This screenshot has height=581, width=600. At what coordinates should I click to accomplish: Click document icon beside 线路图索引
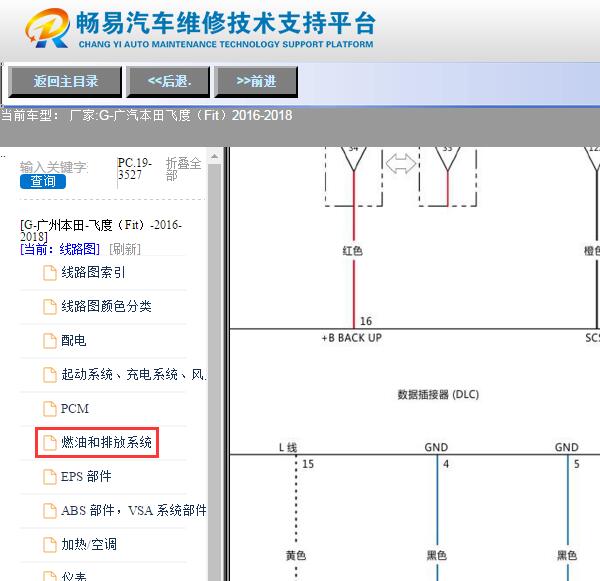point(50,273)
